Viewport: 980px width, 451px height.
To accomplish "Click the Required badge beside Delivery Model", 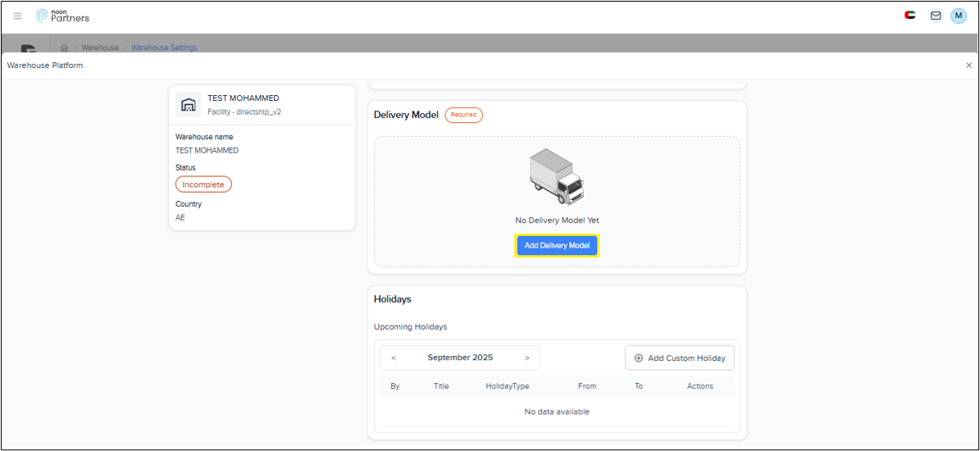I will pos(463,115).
